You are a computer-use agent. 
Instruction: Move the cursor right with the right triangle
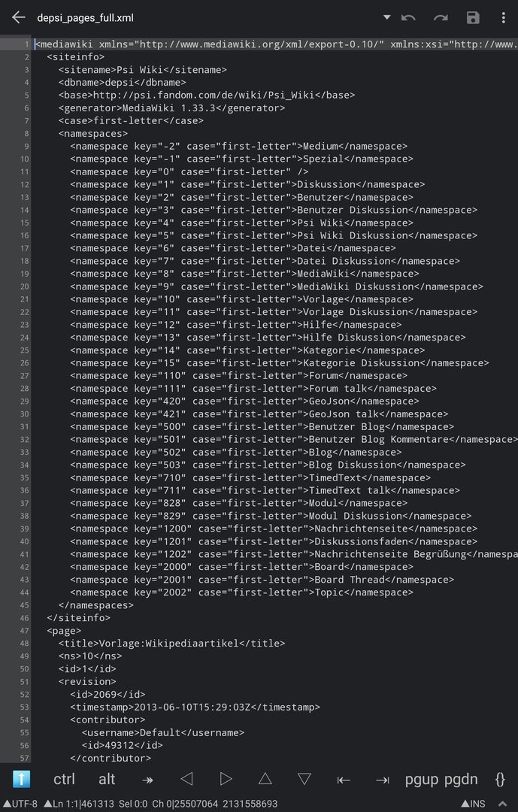[226, 778]
